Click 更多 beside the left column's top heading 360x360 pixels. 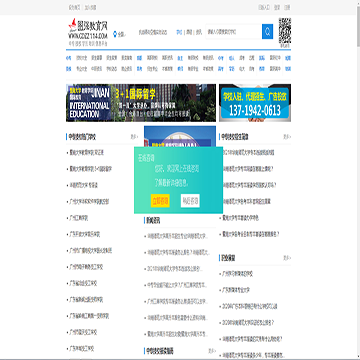(134, 137)
